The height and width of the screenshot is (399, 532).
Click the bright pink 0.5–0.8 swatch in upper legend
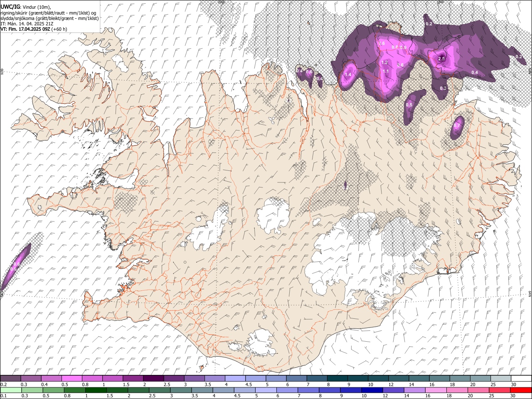[72, 379]
